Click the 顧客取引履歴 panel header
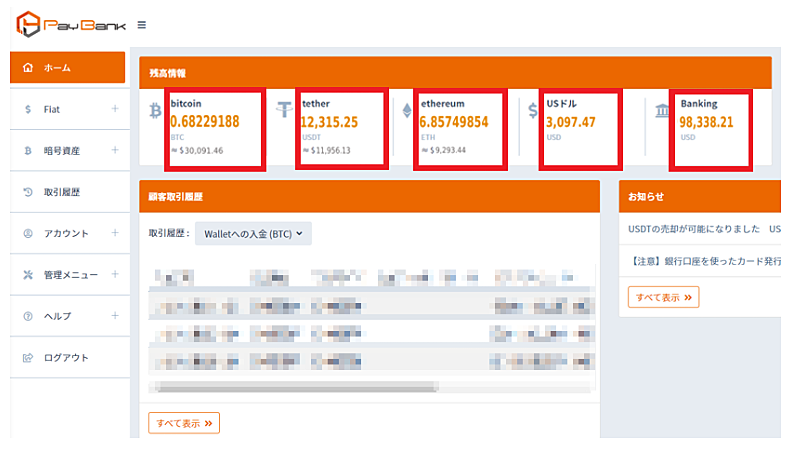This screenshot has width=790, height=452. (x=369, y=197)
